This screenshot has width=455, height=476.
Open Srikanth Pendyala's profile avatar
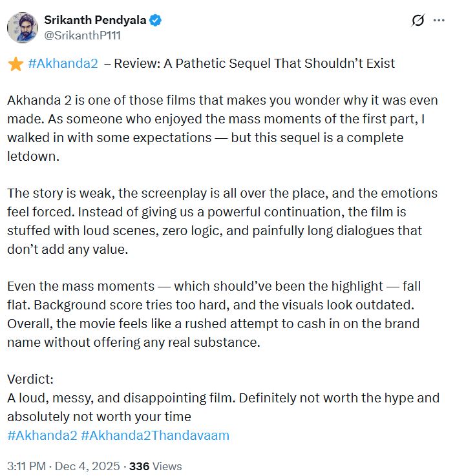coord(23,28)
